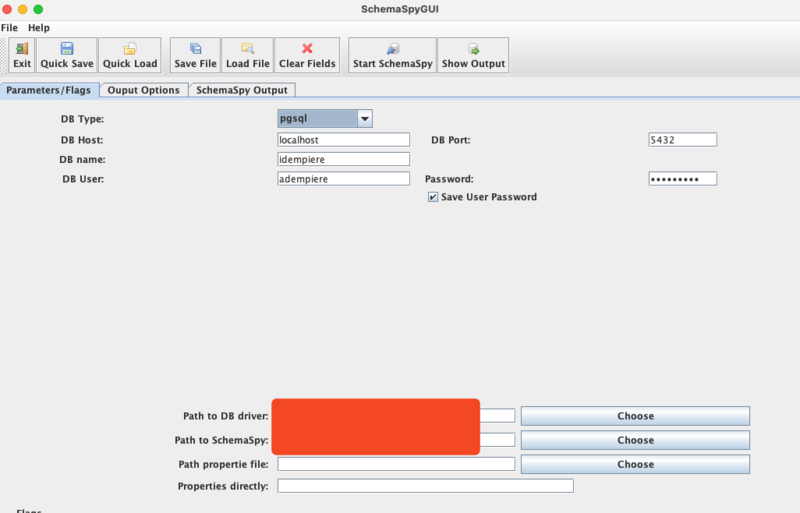Launch Start SchemaSpy from toolbar
This screenshot has height=513, width=800.
click(392, 48)
